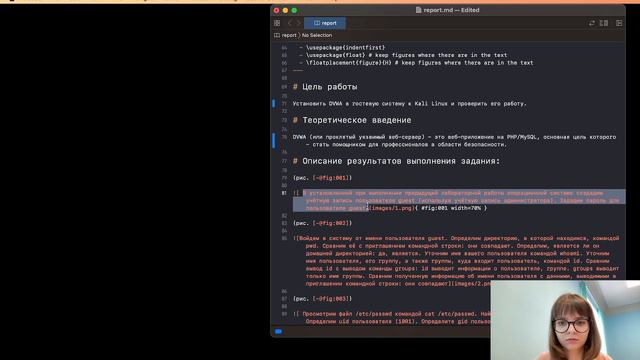This screenshot has width=640, height=360.
Task: Click the text images/1.png in line 81
Action: click(392, 208)
